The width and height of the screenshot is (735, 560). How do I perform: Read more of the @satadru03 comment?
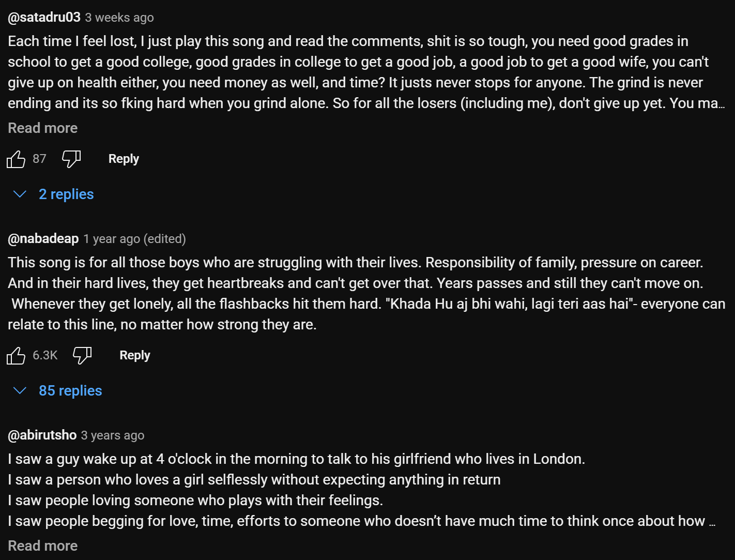coord(43,128)
